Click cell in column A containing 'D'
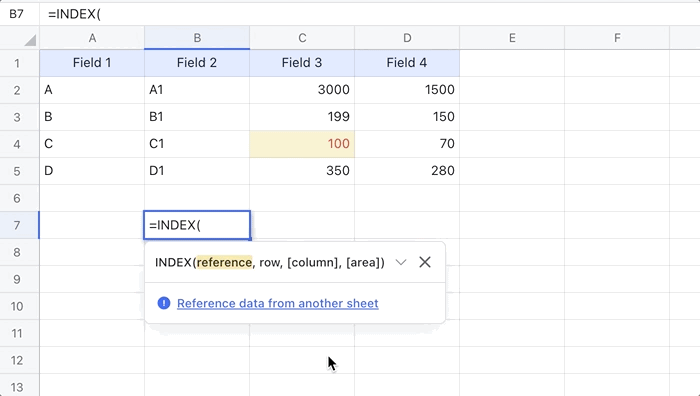700x396 pixels. [92, 171]
